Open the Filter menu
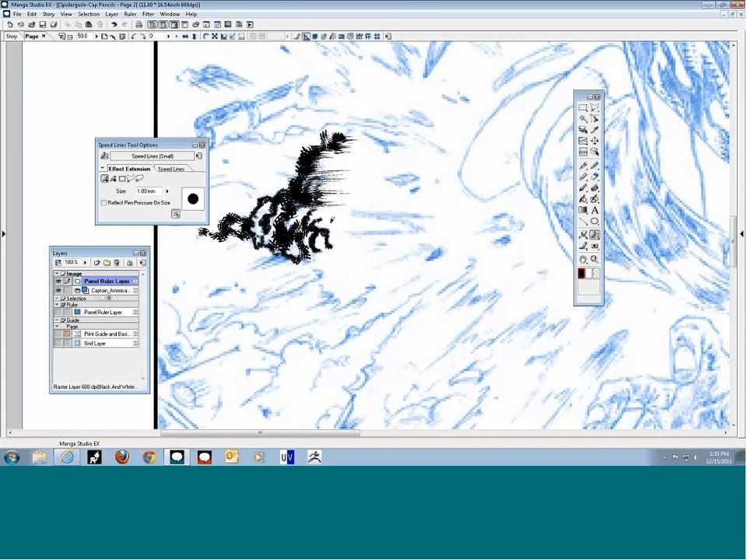 [148, 14]
